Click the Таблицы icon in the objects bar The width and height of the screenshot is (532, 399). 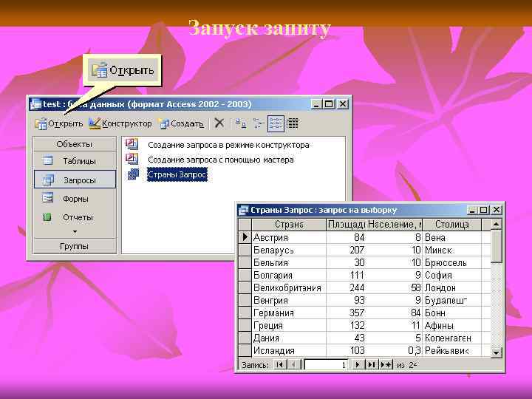(x=48, y=160)
